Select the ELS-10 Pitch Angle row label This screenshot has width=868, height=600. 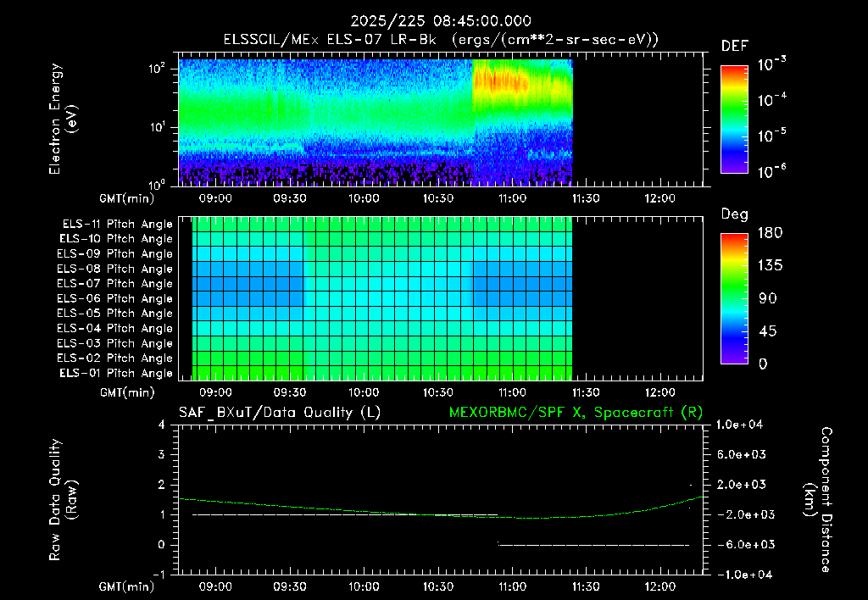tap(115, 239)
